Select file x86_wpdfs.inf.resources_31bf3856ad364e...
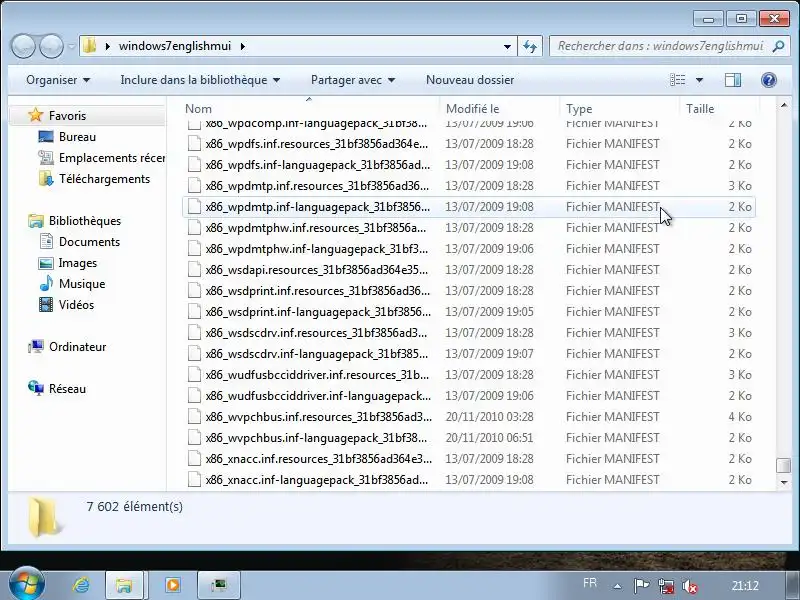The height and width of the screenshot is (600, 800). (x=469, y=144)
